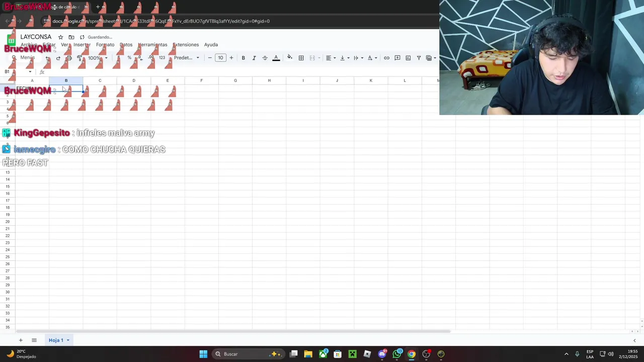This screenshot has width=644, height=362.
Task: Open Roblox from taskbar
Action: click(367, 354)
